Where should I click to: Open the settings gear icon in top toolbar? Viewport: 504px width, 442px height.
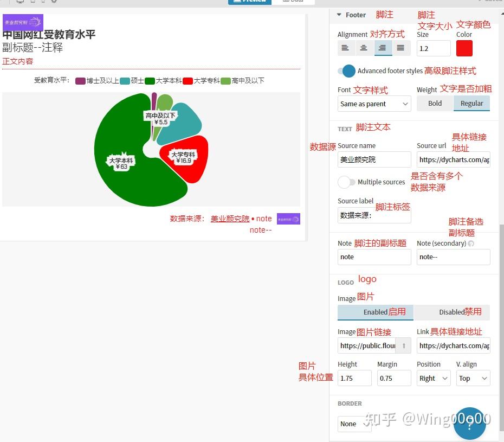[54, 2]
